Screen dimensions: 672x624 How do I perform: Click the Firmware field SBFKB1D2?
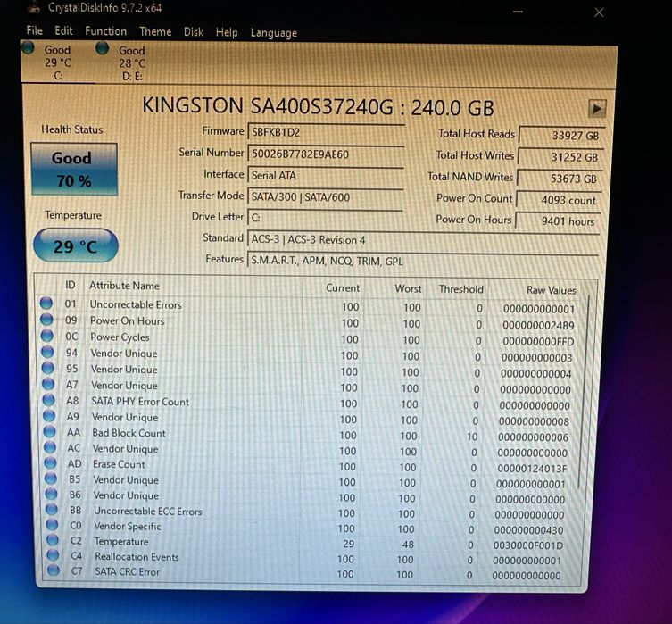pyautogui.click(x=326, y=132)
